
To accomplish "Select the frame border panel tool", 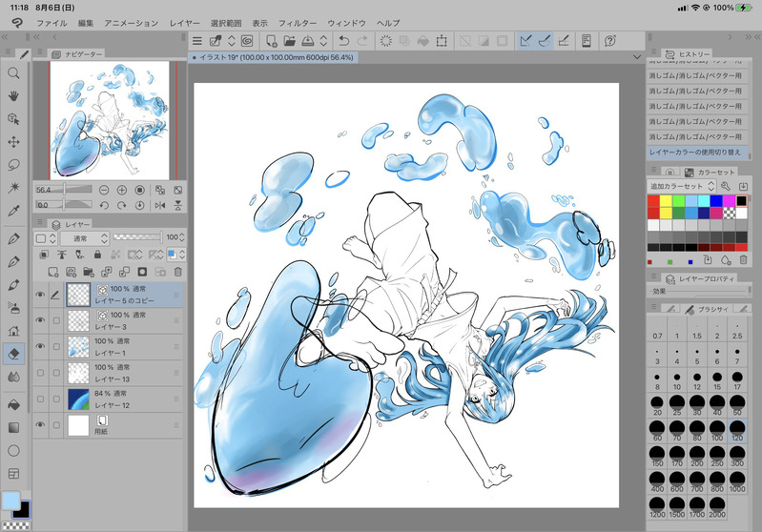I will [13, 473].
